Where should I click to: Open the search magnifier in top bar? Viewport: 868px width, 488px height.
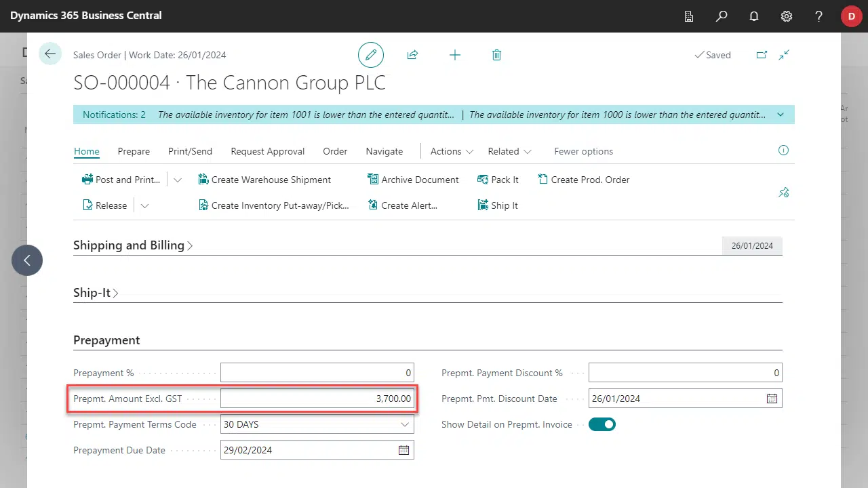click(x=722, y=16)
